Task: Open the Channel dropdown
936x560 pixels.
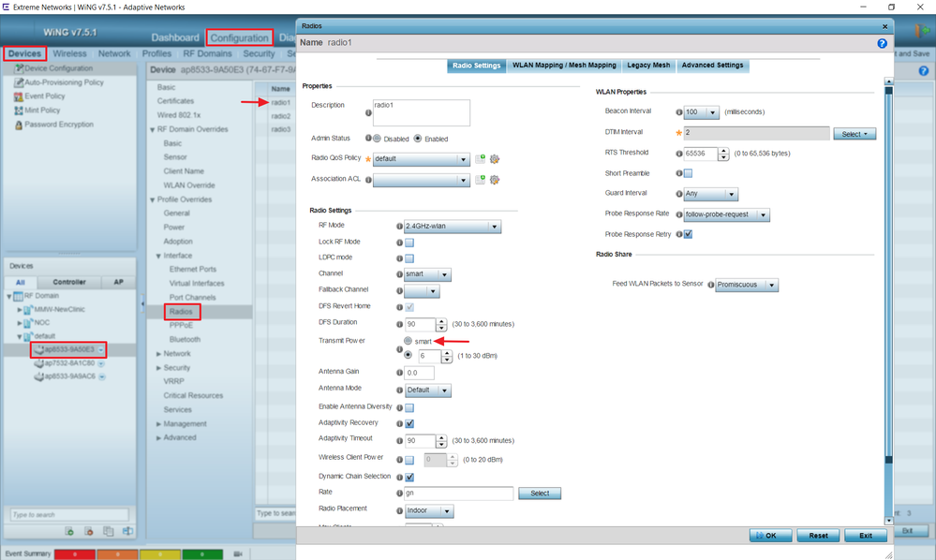Action: [x=445, y=274]
